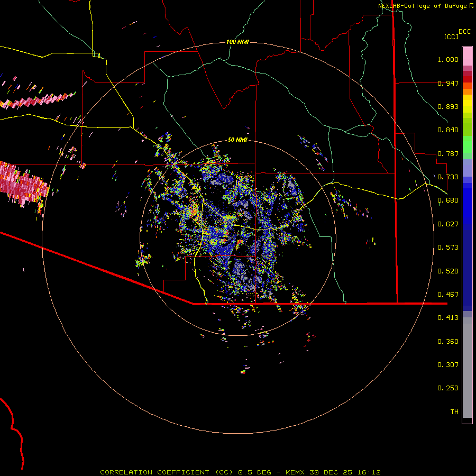Select the 1.000 legend value

pos(448,59)
